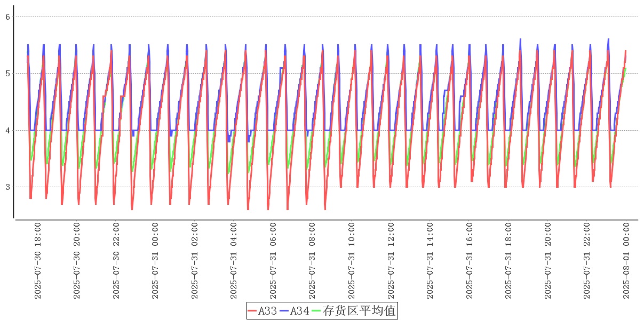The image size is (644, 320).
Task: Select the 2025-07-30 18:00 time axis label
Action: [x=38, y=261]
